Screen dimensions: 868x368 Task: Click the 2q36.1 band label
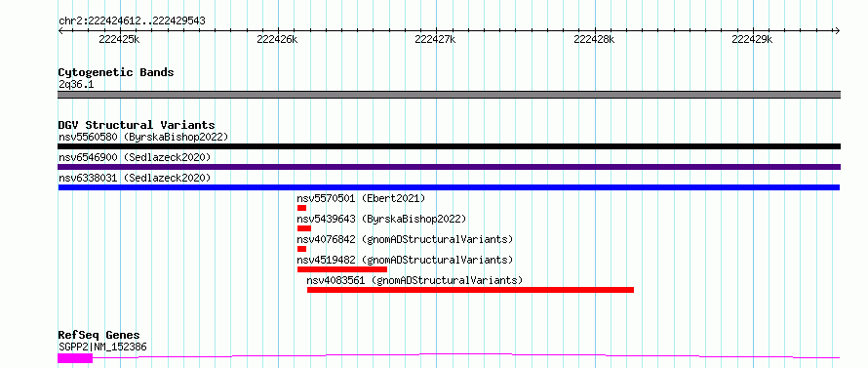click(x=75, y=84)
